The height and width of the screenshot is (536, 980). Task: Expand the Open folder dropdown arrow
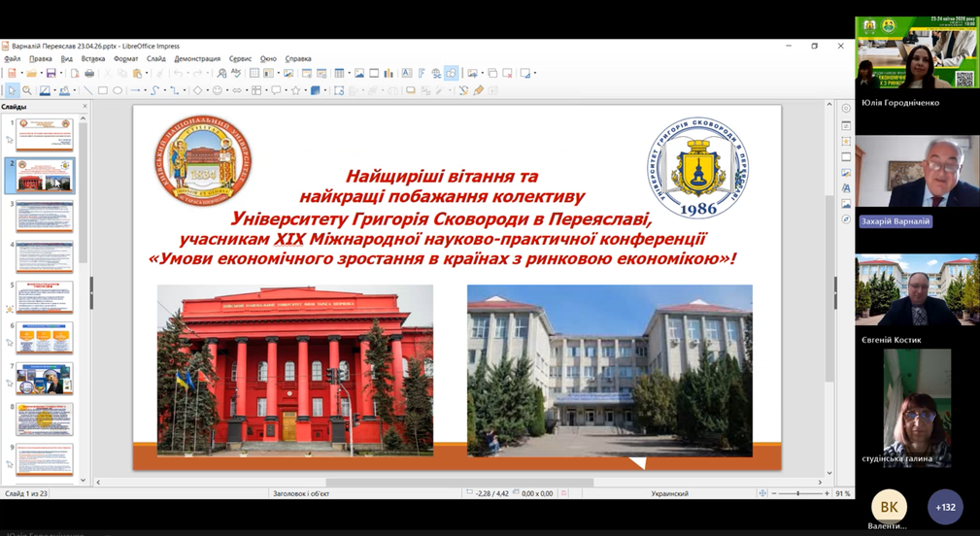(42, 73)
